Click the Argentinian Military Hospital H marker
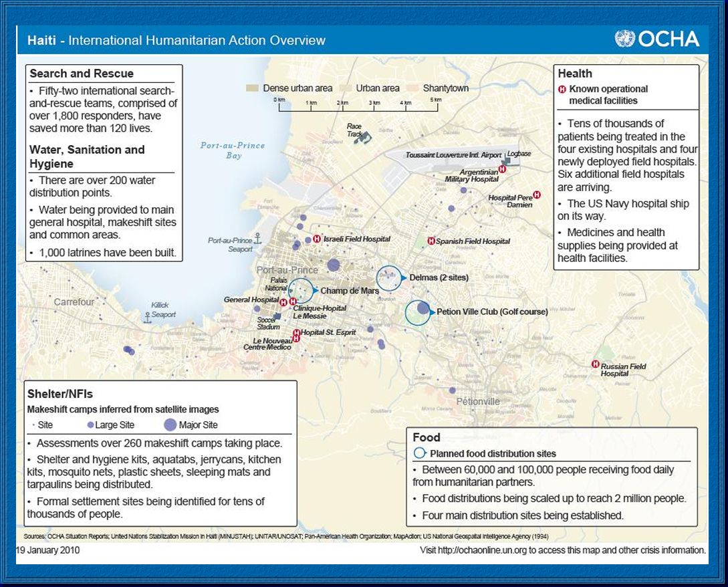Viewport: 728px width, 587px height. 502,169
